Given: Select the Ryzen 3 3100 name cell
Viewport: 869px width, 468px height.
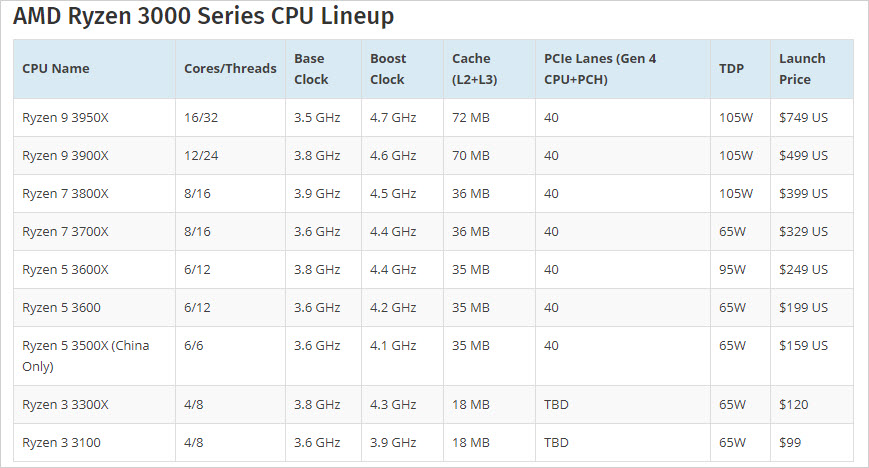Looking at the screenshot, I should coord(62,442).
